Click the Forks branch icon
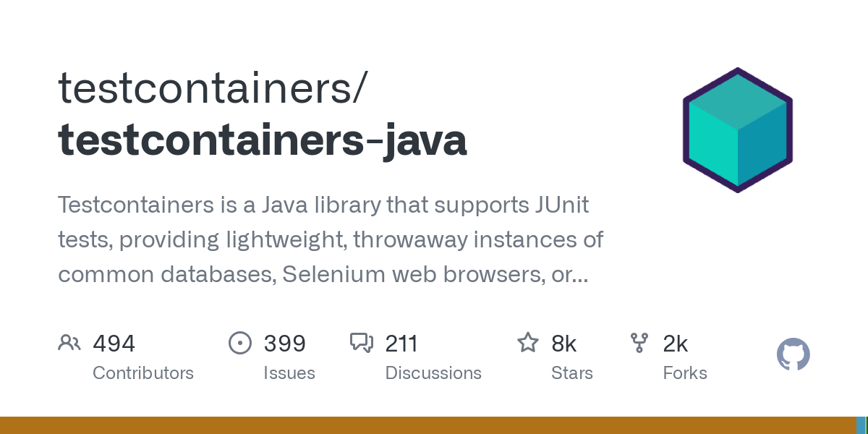The image size is (868, 434). point(639,343)
